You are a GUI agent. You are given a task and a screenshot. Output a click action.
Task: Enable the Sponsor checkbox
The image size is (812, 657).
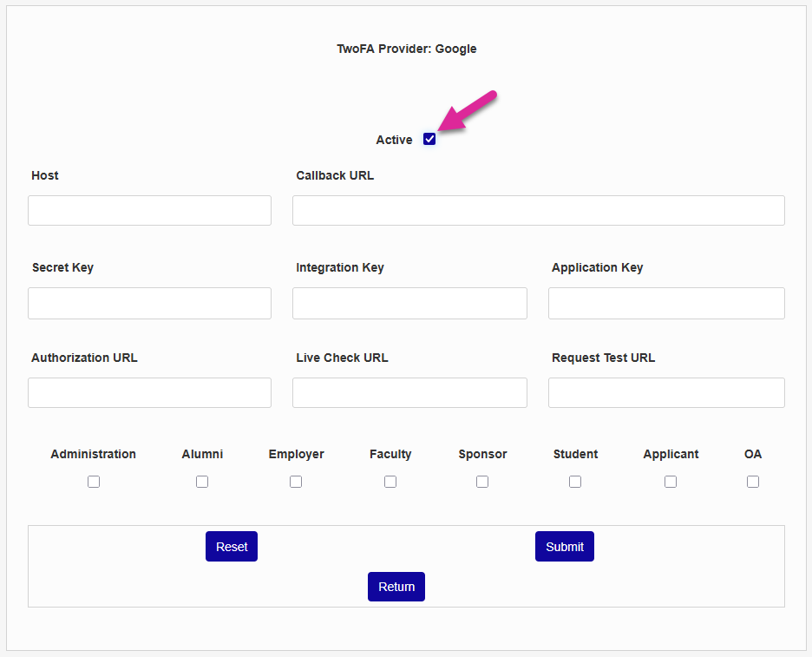tap(482, 482)
